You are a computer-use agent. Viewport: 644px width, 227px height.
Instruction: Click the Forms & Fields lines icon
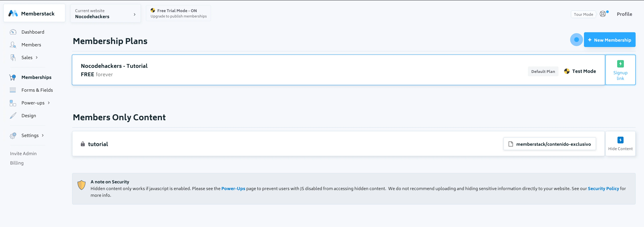13,90
